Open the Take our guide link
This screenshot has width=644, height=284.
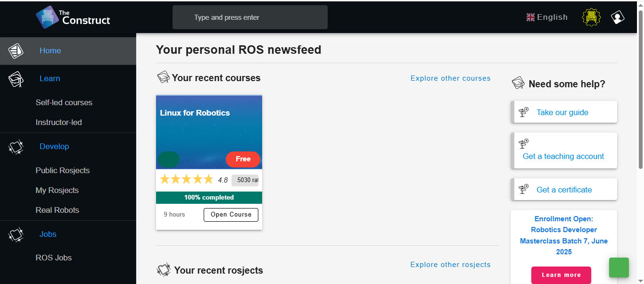(562, 112)
